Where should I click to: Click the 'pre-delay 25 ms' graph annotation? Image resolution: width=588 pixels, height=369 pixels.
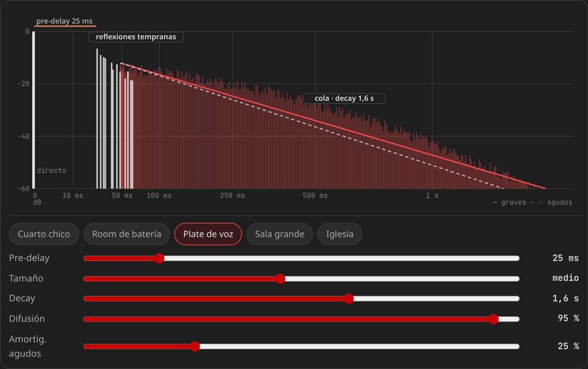tap(65, 21)
